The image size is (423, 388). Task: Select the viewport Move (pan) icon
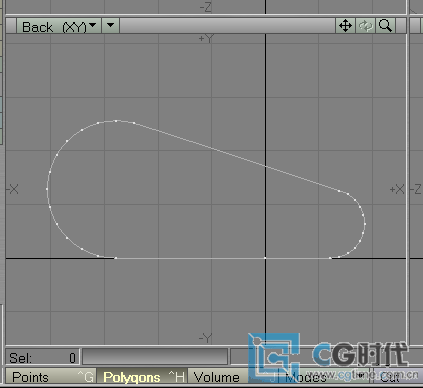(x=345, y=26)
